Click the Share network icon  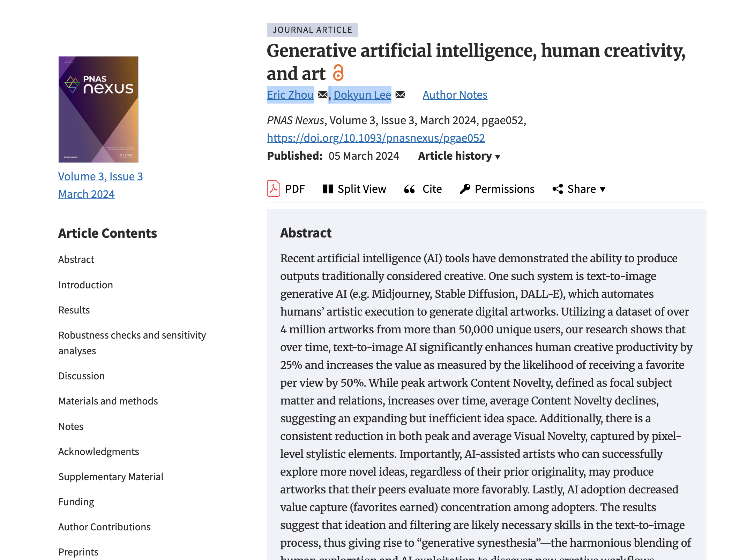(x=558, y=189)
